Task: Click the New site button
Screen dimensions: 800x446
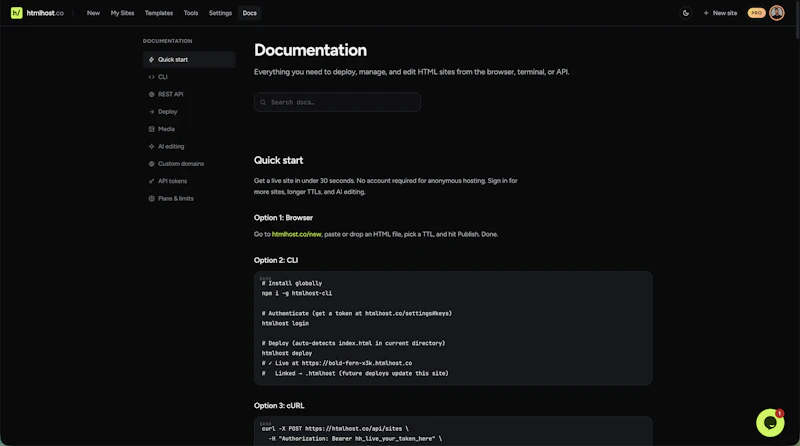Action: pos(720,13)
